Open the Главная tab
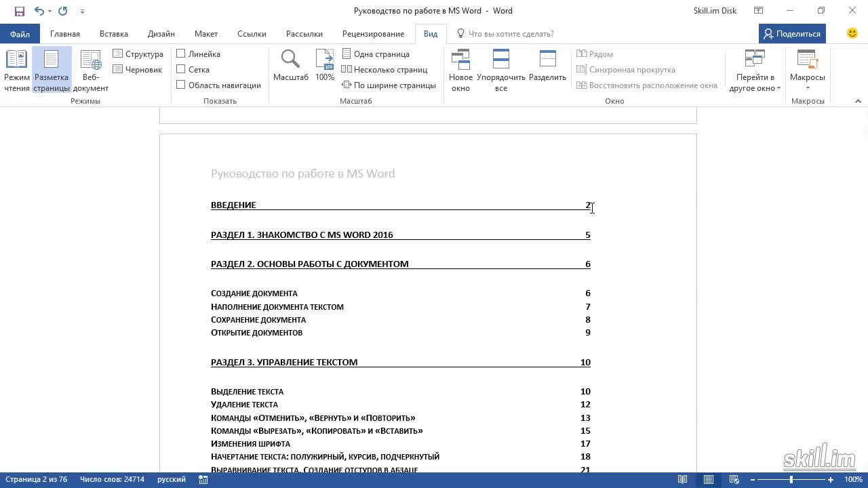 (x=65, y=34)
